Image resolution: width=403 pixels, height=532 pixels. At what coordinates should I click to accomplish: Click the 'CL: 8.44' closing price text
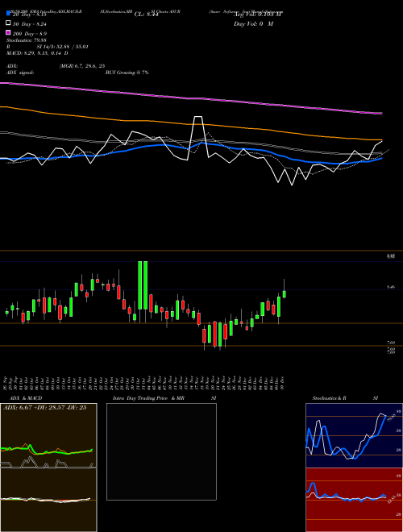[147, 15]
